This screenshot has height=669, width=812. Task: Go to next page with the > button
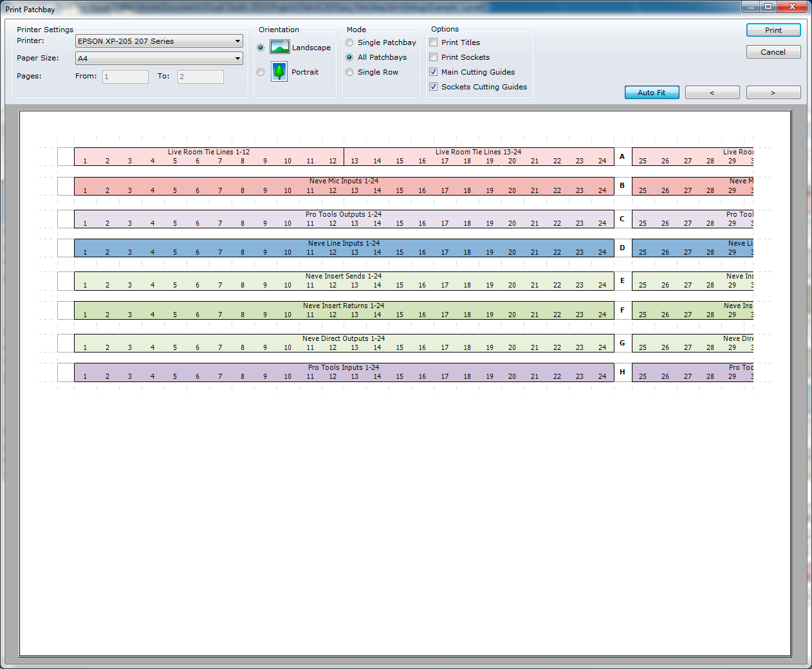coord(773,92)
